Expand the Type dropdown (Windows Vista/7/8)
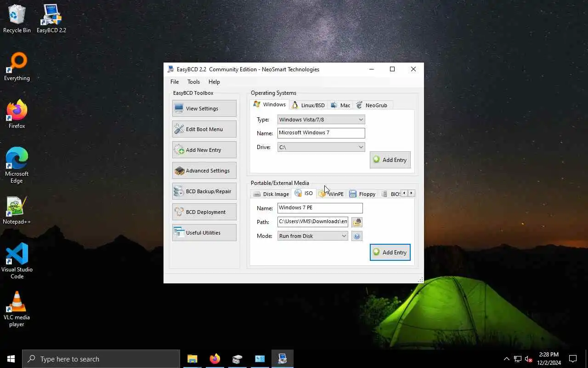 (x=321, y=120)
